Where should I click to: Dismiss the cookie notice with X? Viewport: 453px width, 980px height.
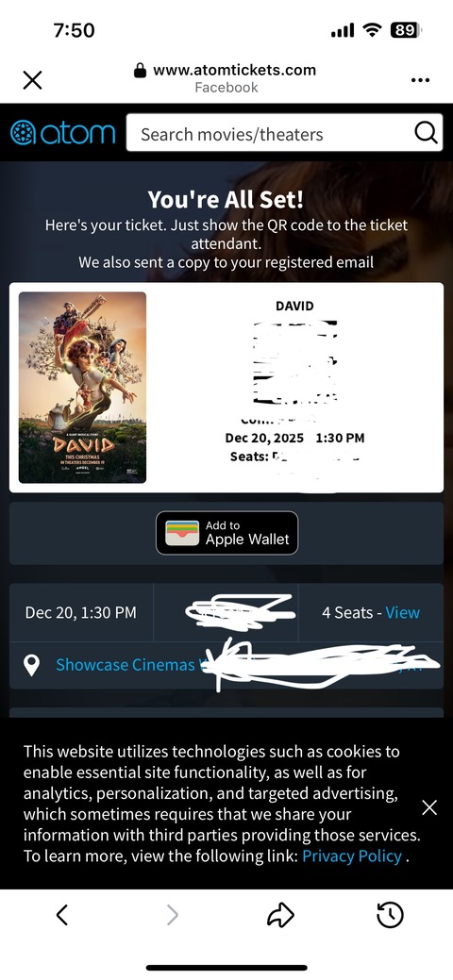coord(429,807)
